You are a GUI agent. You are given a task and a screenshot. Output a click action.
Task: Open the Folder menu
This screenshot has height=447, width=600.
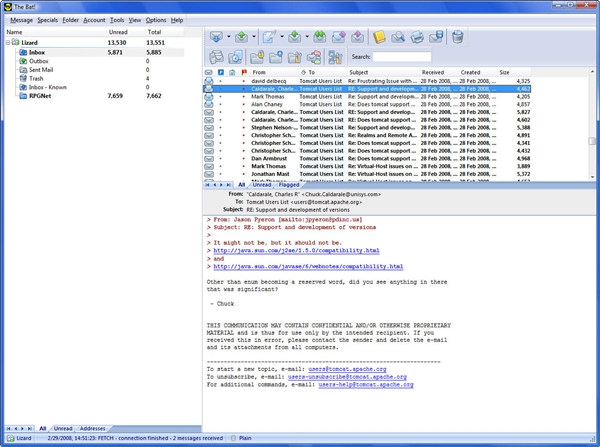click(70, 20)
